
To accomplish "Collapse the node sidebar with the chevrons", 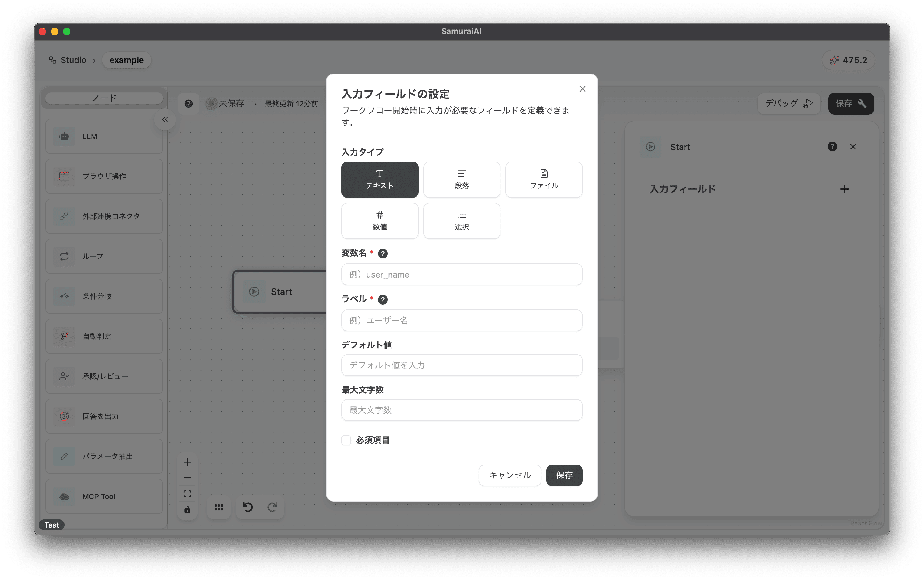I will (x=165, y=119).
